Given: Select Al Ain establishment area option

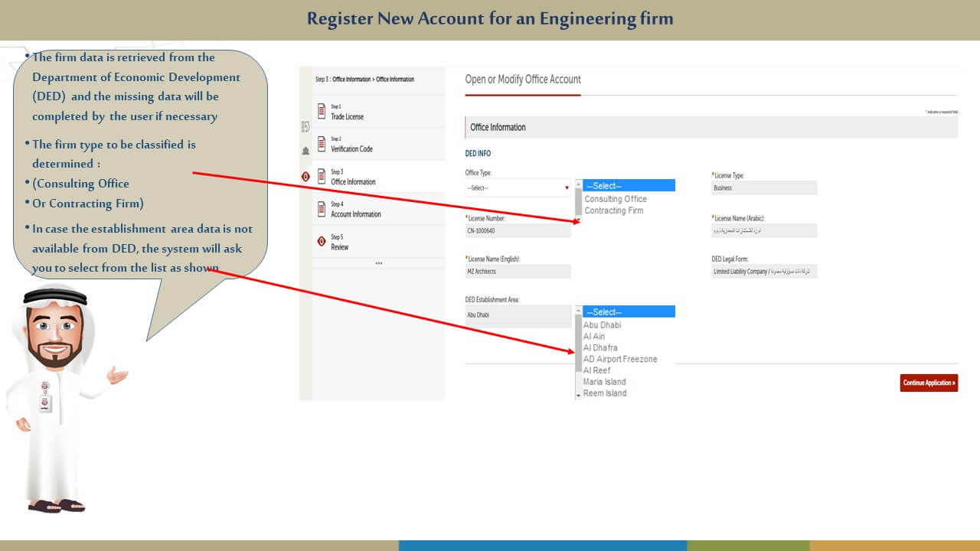Looking at the screenshot, I should (x=593, y=337).
